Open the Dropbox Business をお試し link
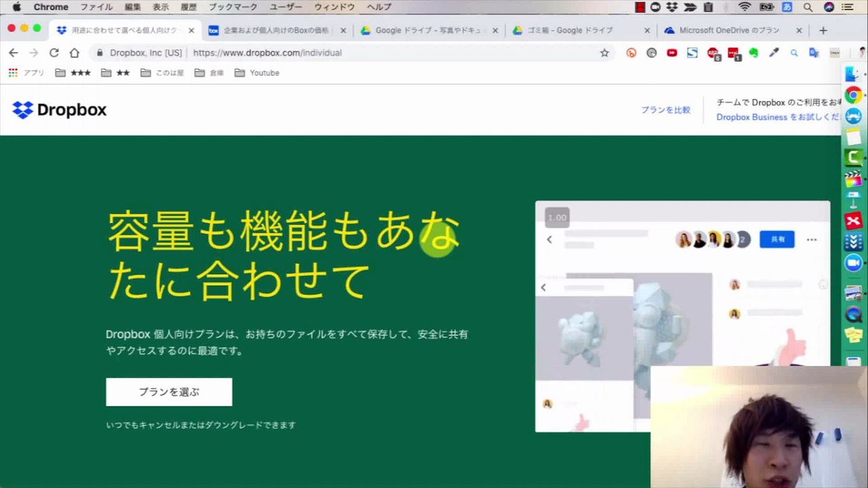The width and height of the screenshot is (868, 488). coord(778,117)
